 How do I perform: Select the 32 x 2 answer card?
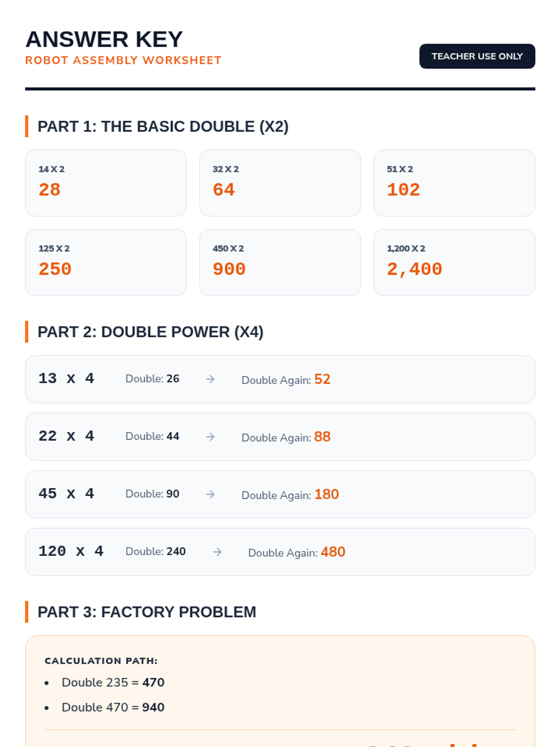click(280, 183)
